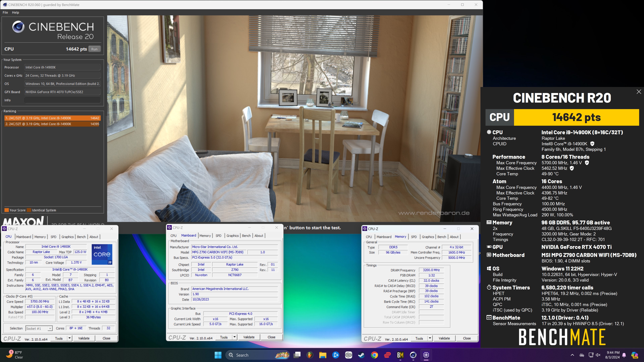Open the File menu in Cinebench

pos(5,13)
